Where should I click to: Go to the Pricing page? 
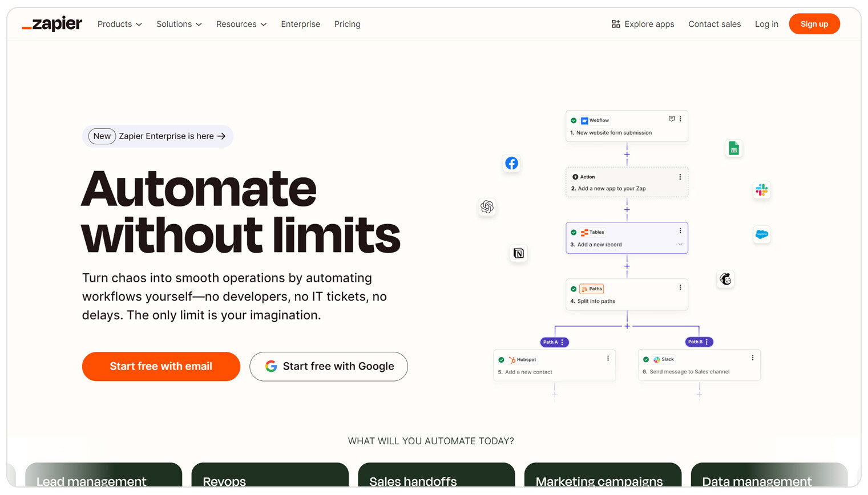pos(347,24)
